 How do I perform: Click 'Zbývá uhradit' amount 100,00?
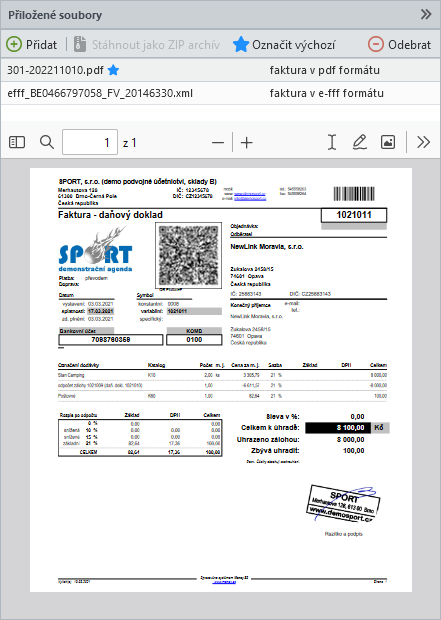pos(354,451)
